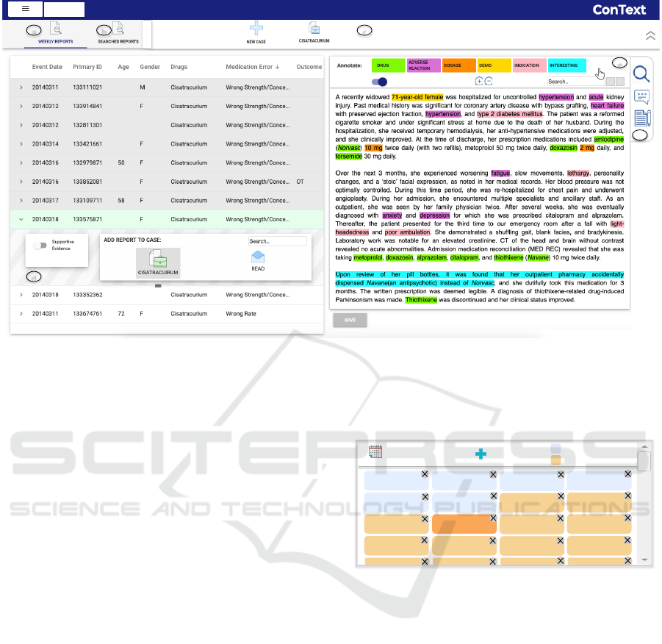Click the New Case plus icon
Image resolution: width=662 pixels, height=644 pixels.
(x=256, y=29)
